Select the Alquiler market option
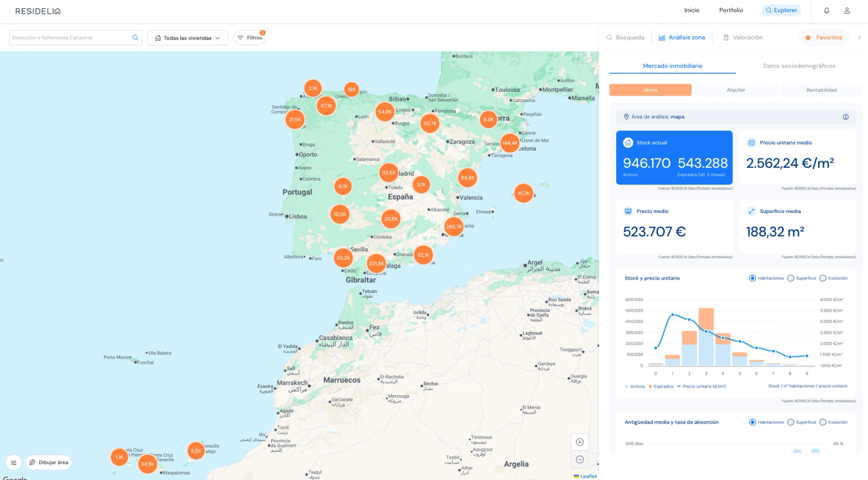 pyautogui.click(x=736, y=90)
